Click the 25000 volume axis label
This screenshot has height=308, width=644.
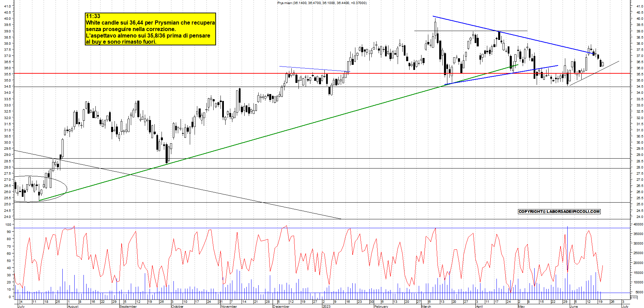(x=638, y=253)
